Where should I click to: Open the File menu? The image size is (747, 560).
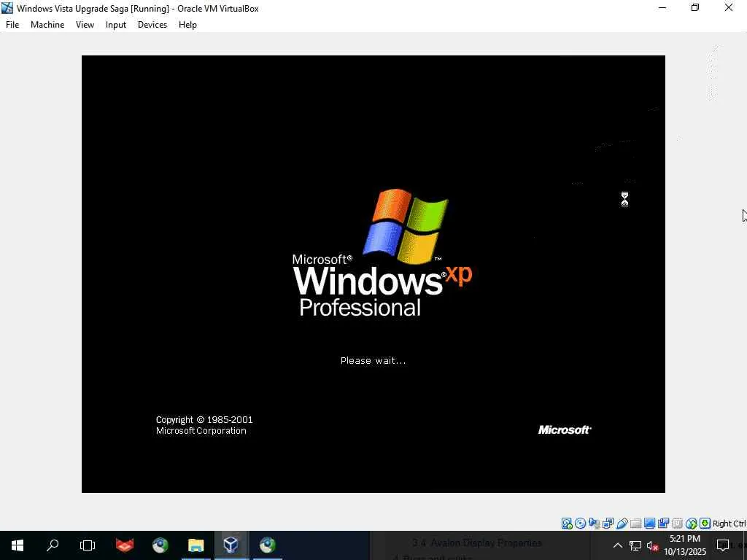[x=12, y=24]
